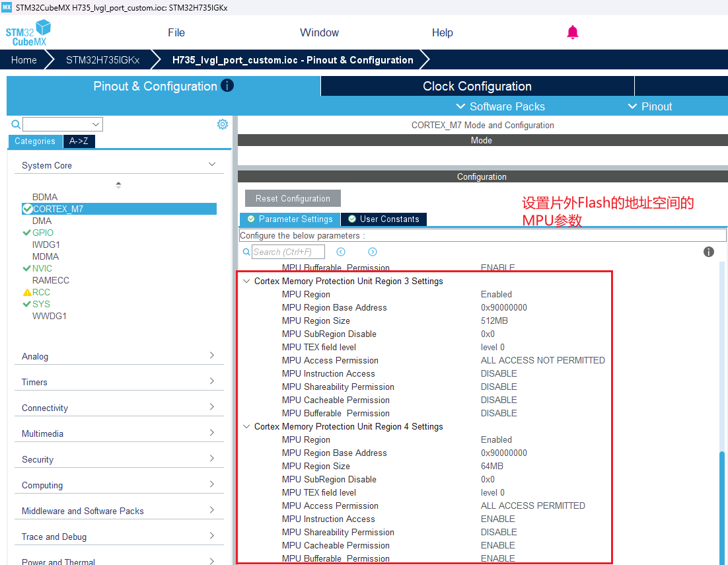Screen dimensions: 728x565
Task: Click the Home breadcrumb
Action: click(x=24, y=60)
